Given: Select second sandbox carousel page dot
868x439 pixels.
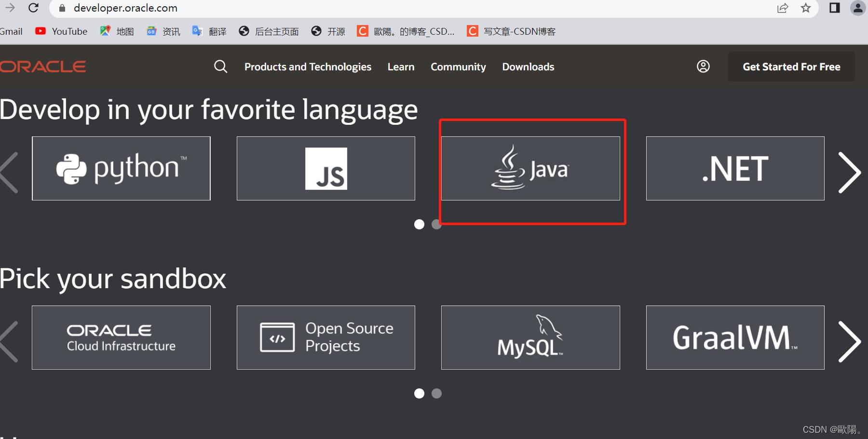Looking at the screenshot, I should pyautogui.click(x=436, y=394).
